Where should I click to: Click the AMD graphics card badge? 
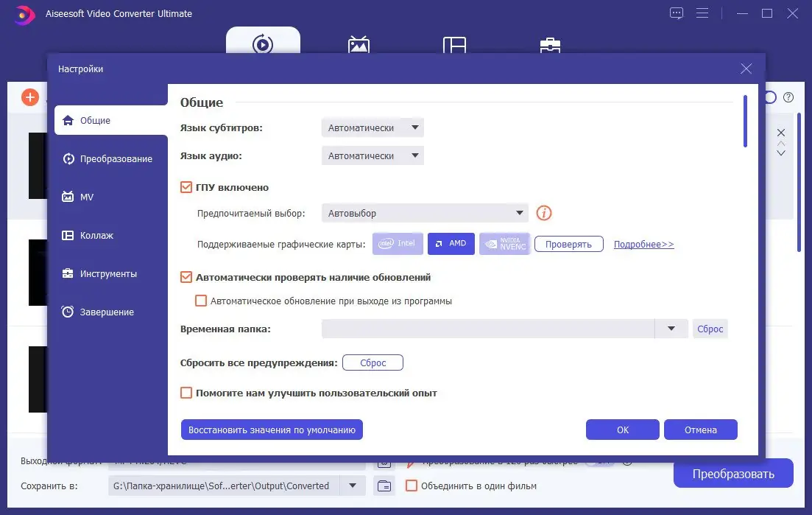pyautogui.click(x=451, y=244)
